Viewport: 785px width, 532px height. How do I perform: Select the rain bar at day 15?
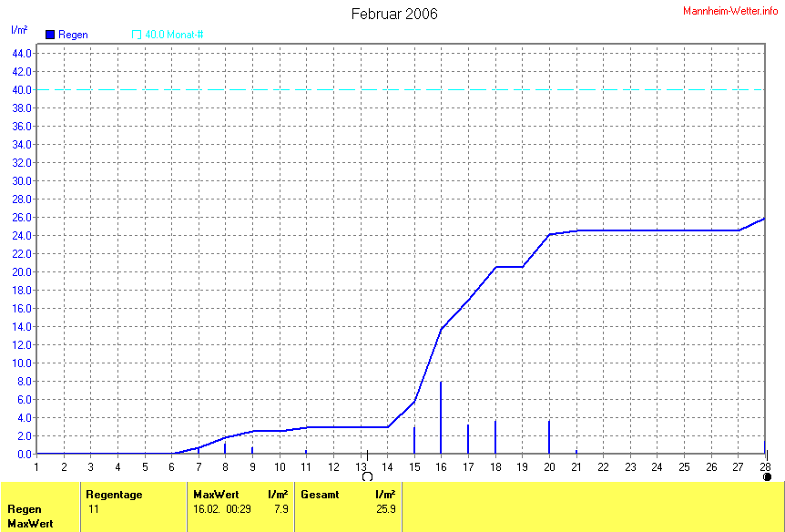point(414,440)
